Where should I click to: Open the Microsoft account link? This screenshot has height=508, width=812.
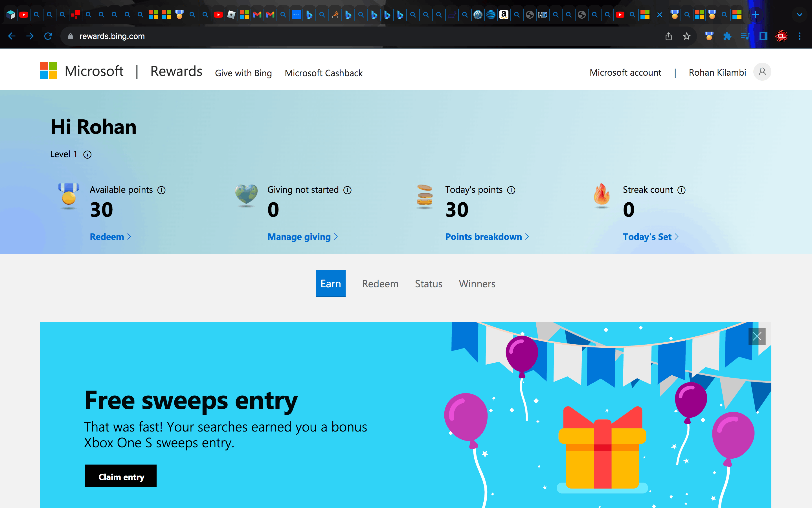click(x=625, y=72)
